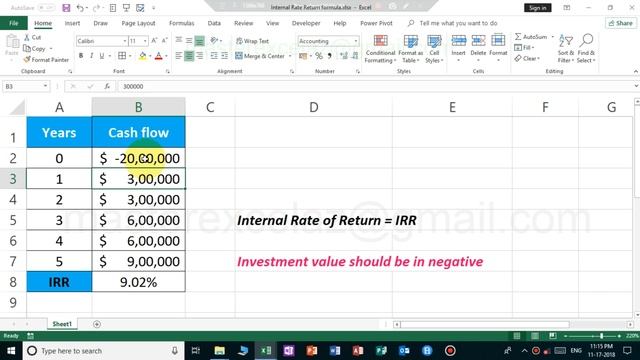Toggle Center horizontal alignment

point(189,56)
